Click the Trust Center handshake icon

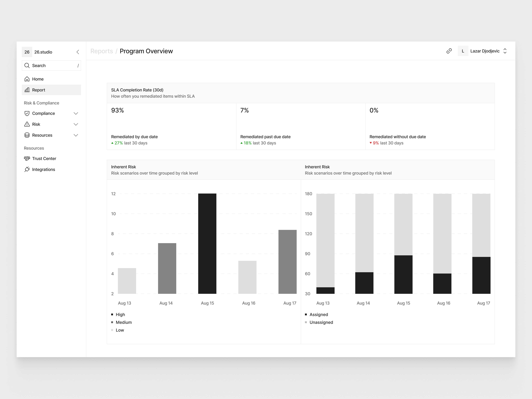[27, 158]
